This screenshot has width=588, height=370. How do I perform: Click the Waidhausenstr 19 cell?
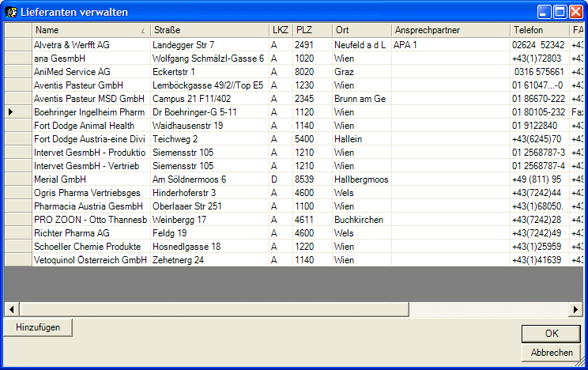point(209,126)
